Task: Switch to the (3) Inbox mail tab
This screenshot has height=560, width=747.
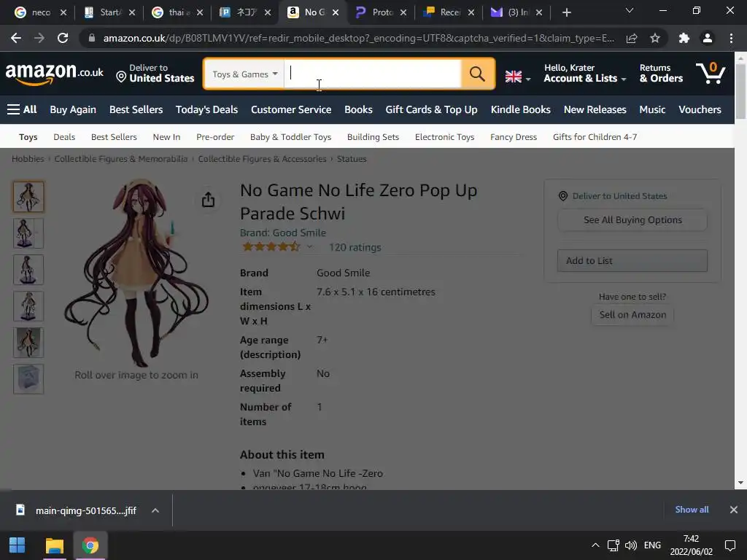Action: 517,12
